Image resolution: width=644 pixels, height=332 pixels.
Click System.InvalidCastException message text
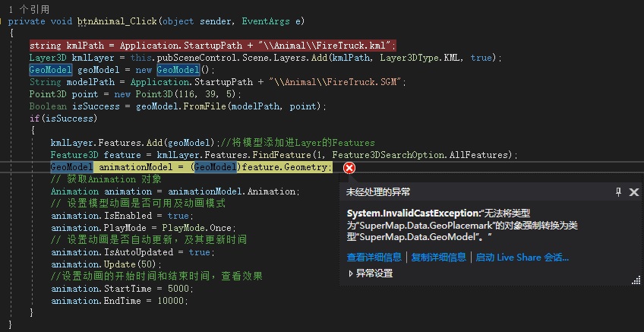(462, 225)
